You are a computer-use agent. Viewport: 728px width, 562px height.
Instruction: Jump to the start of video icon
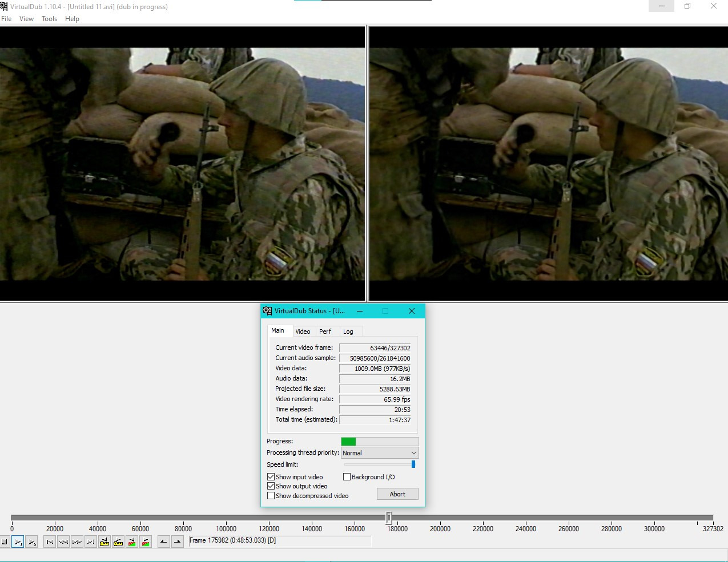coord(50,541)
